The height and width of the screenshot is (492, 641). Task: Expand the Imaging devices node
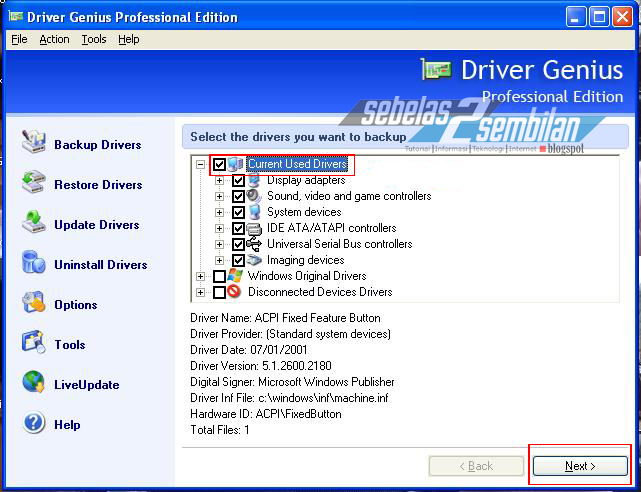click(x=220, y=260)
